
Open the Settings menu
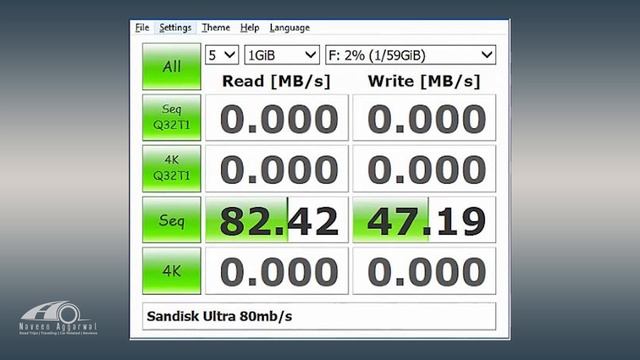(x=175, y=28)
